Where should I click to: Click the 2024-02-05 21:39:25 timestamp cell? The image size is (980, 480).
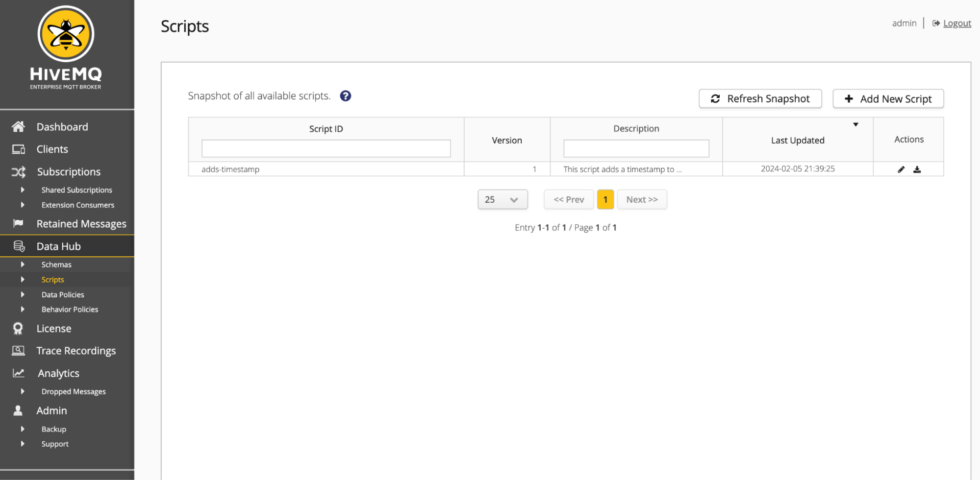tap(798, 168)
